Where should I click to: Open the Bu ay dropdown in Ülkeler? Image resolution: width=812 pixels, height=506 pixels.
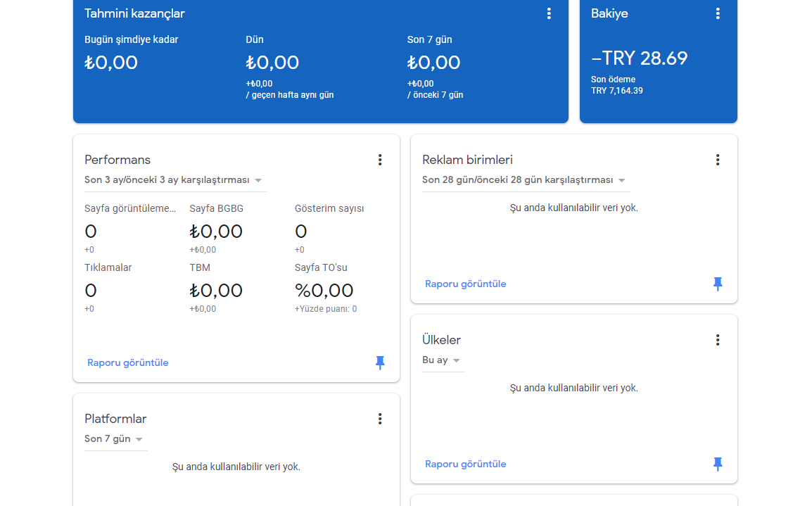point(443,360)
